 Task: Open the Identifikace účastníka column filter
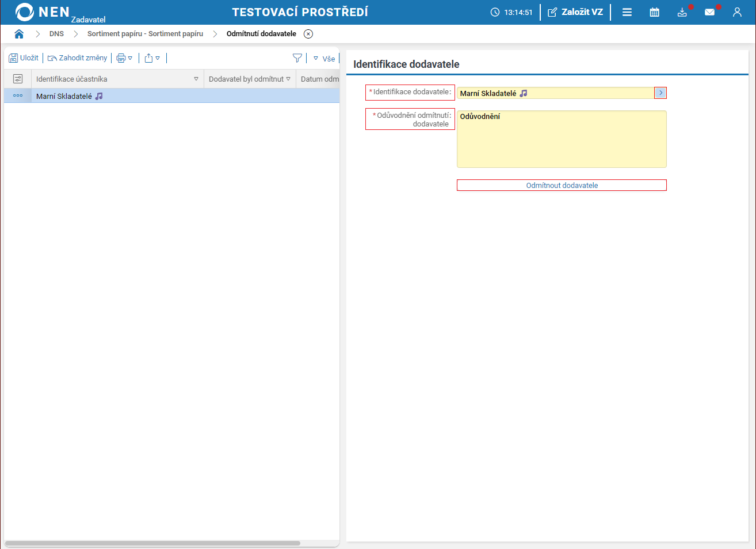point(196,79)
